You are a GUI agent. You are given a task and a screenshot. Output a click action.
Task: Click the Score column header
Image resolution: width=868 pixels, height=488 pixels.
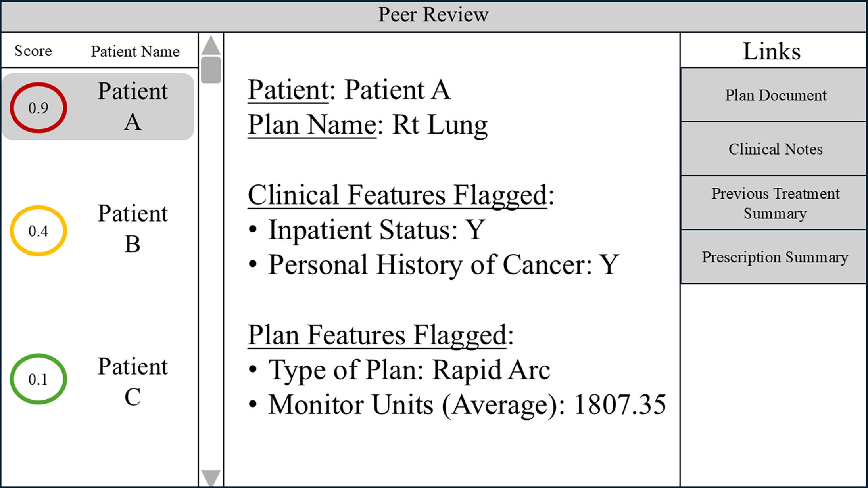33,51
